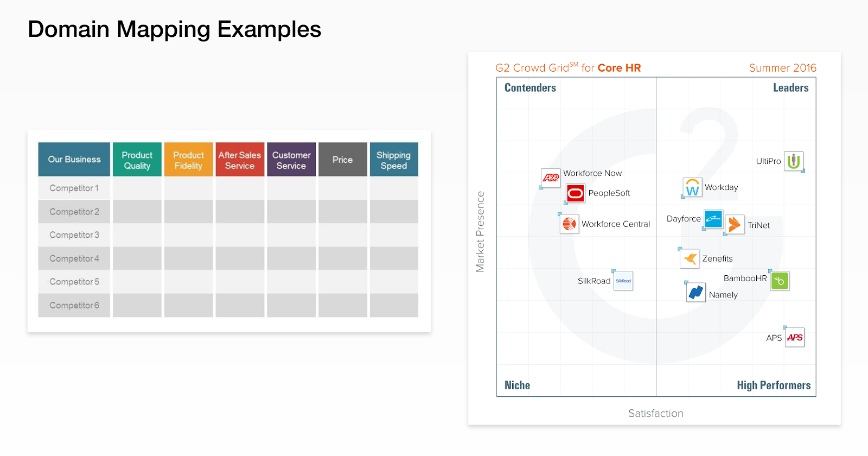Select the Leaders quadrant label
868x456 pixels.
pos(790,88)
